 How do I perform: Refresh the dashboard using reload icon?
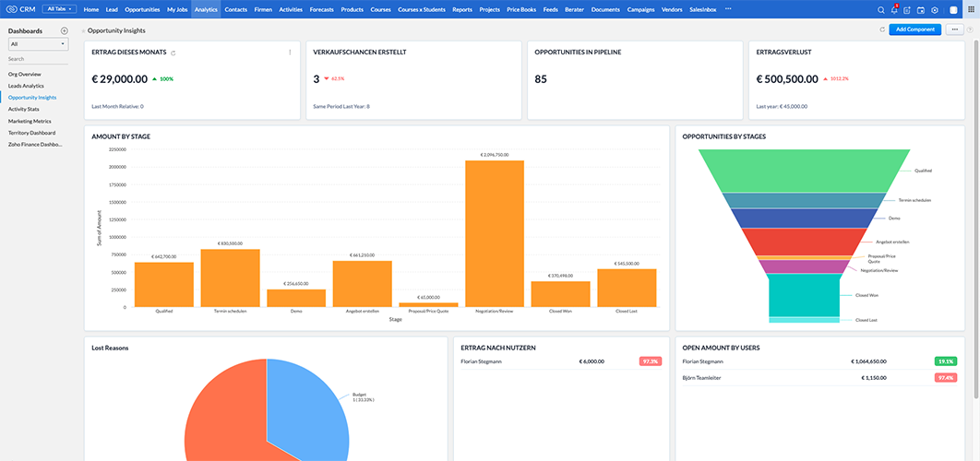[x=882, y=30]
